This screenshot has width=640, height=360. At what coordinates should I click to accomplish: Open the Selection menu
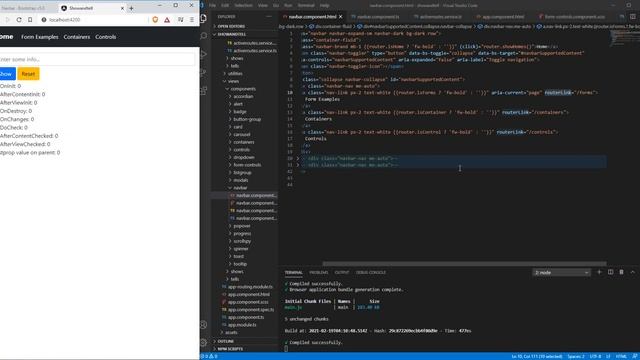[x=243, y=5]
